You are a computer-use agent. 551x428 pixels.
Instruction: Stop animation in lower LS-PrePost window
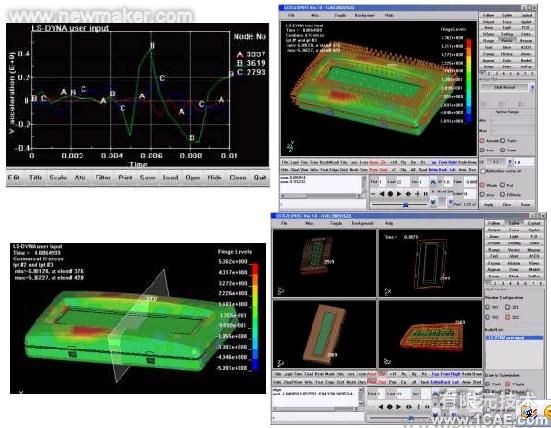point(390,407)
